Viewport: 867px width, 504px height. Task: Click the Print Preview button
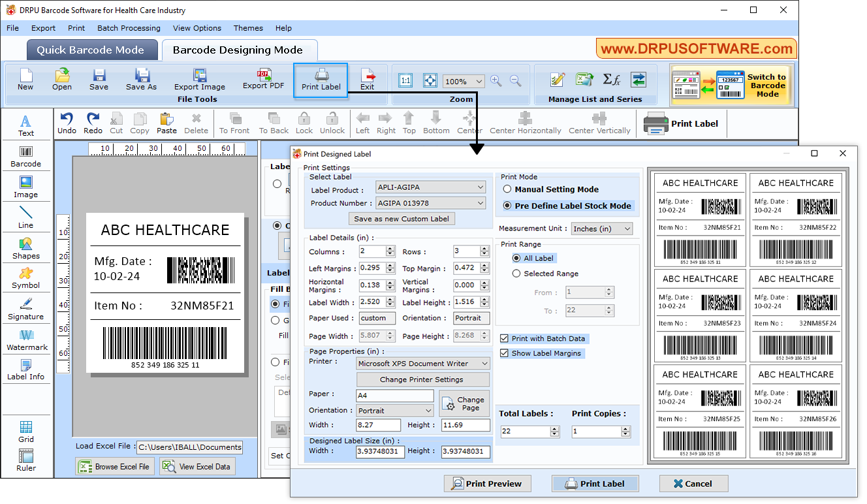487,483
